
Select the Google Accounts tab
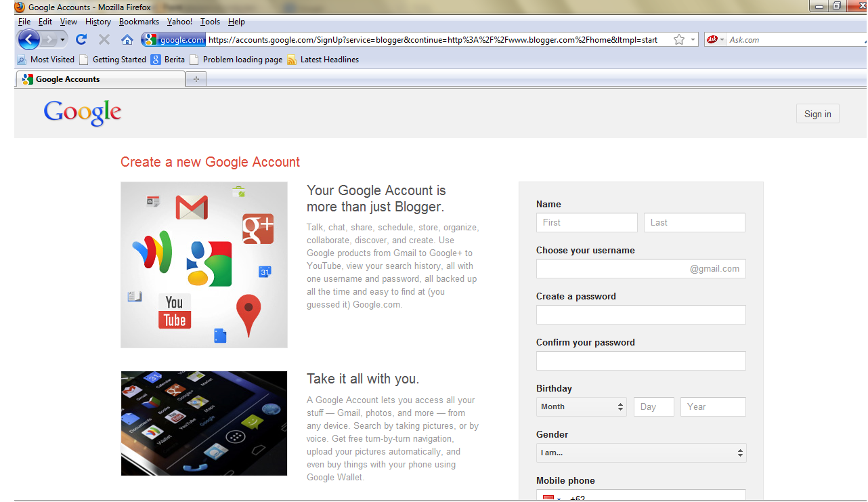click(x=100, y=79)
